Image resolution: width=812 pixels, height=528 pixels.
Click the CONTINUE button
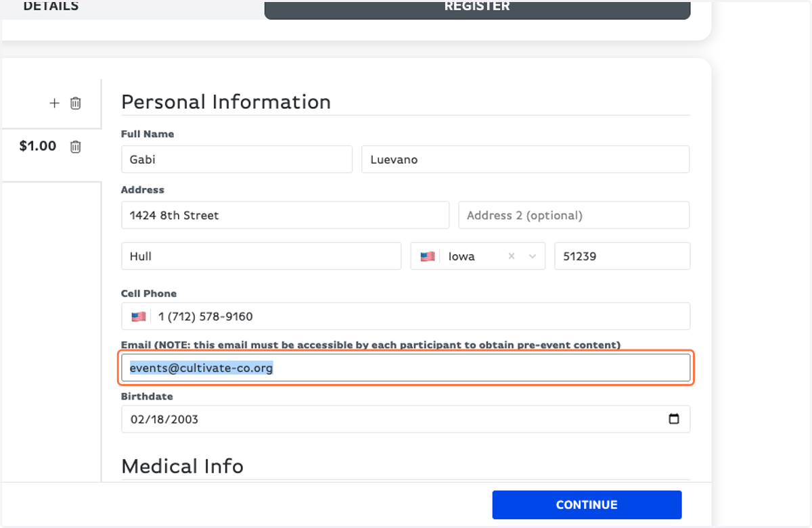(587, 505)
